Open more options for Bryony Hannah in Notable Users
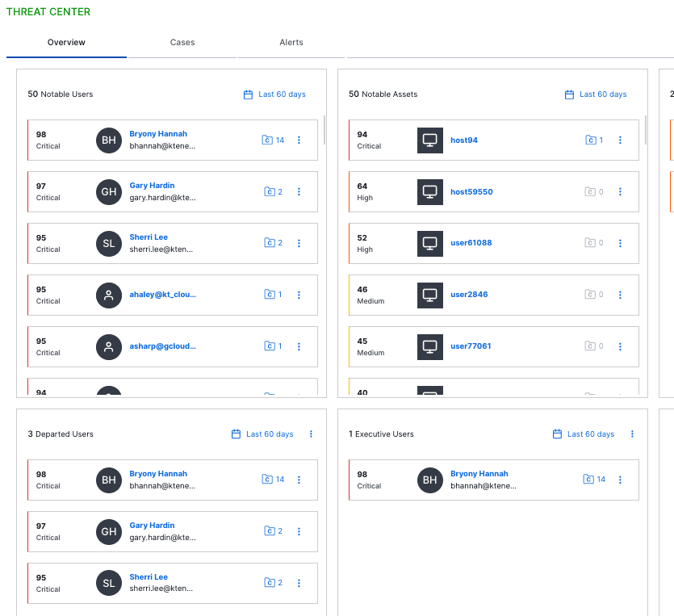The width and height of the screenshot is (674, 616). click(299, 140)
